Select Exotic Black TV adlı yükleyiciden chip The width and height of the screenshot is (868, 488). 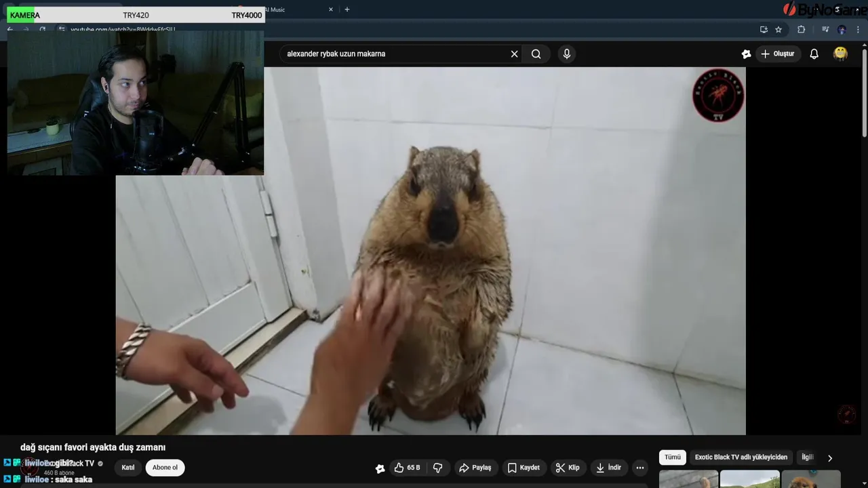click(x=741, y=457)
